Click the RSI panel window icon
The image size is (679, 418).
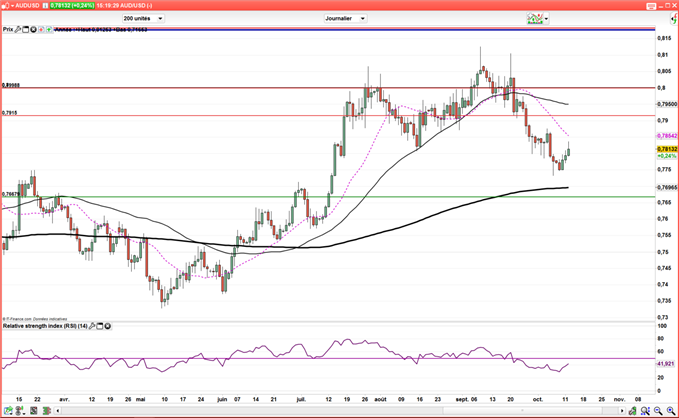tap(100, 326)
